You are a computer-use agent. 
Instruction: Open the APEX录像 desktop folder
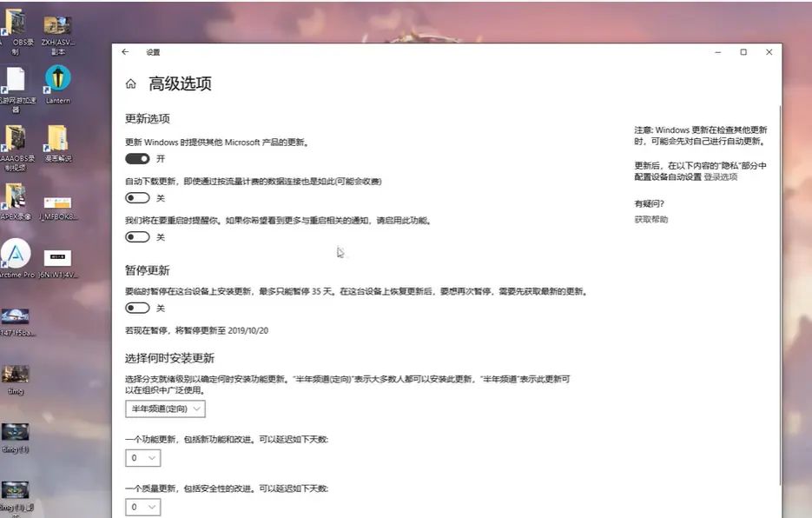(16, 202)
